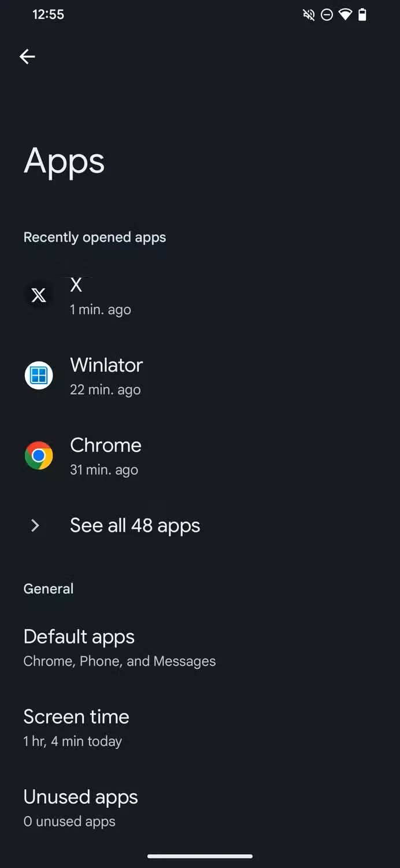Tap the Do Not Disturb status icon
The image size is (400, 868).
pyautogui.click(x=327, y=15)
